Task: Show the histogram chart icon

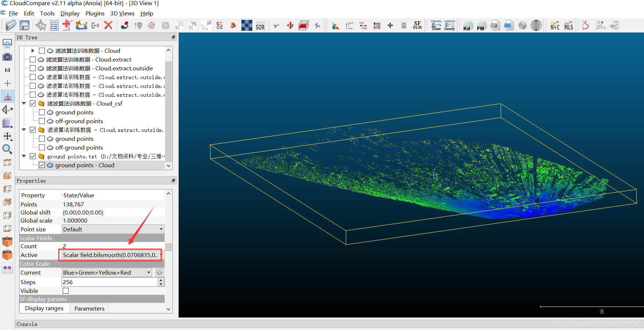Action: [336, 25]
